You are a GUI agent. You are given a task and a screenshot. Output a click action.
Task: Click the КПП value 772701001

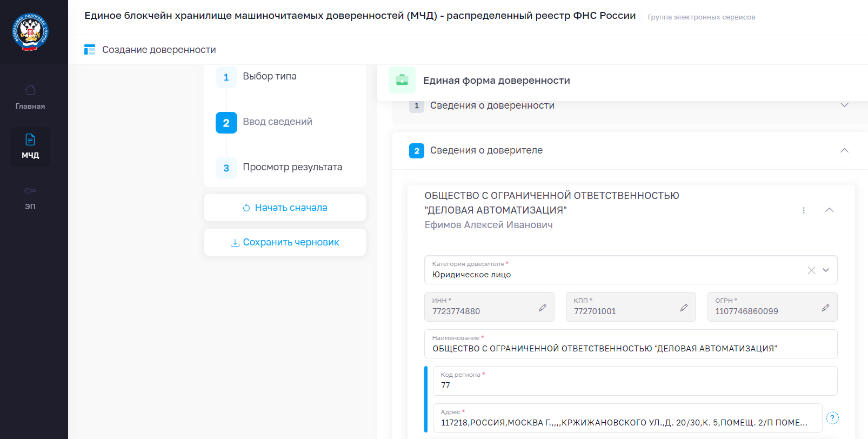click(x=595, y=311)
